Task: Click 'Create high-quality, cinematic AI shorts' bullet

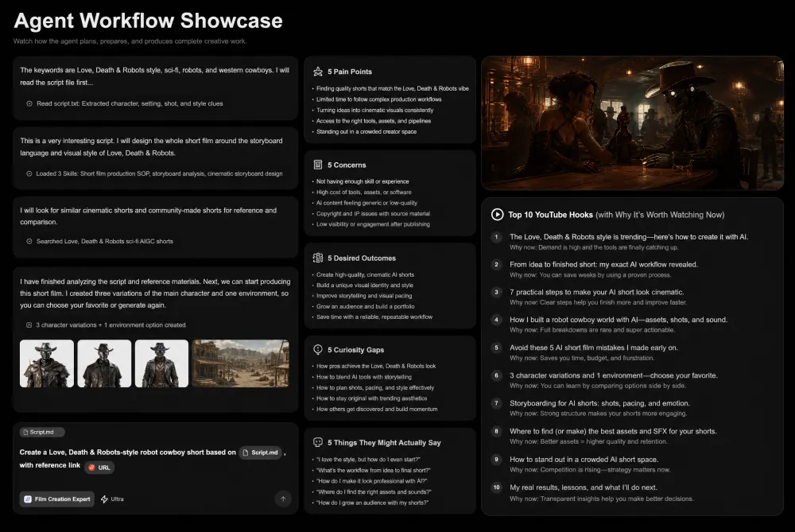Action: coord(365,274)
